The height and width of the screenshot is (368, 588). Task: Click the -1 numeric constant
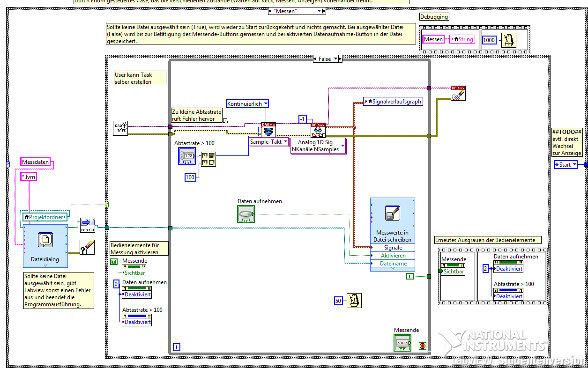coord(303,119)
